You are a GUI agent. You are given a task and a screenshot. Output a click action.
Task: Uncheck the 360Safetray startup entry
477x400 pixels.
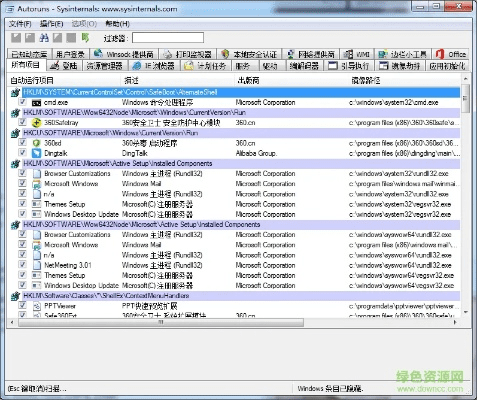[22, 122]
